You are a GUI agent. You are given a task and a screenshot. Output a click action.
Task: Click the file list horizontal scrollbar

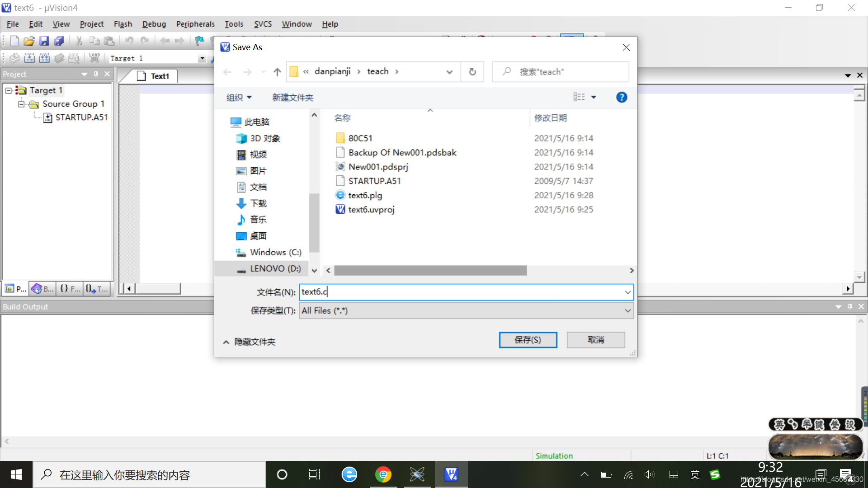[x=430, y=271]
